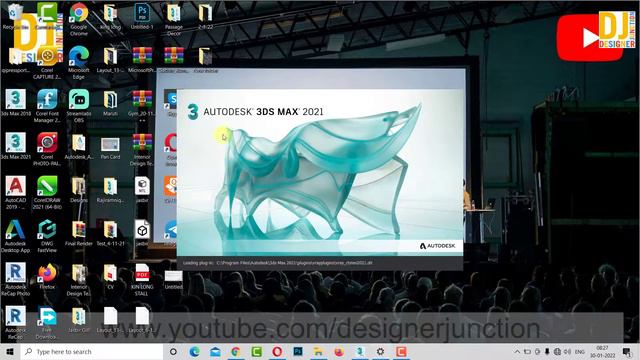Open Rajramniq folder on desktop

pos(110,190)
